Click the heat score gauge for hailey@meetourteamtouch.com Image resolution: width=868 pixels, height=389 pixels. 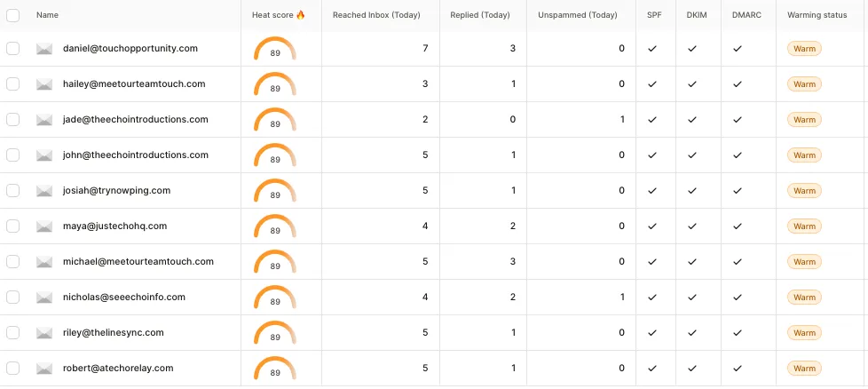pos(275,84)
